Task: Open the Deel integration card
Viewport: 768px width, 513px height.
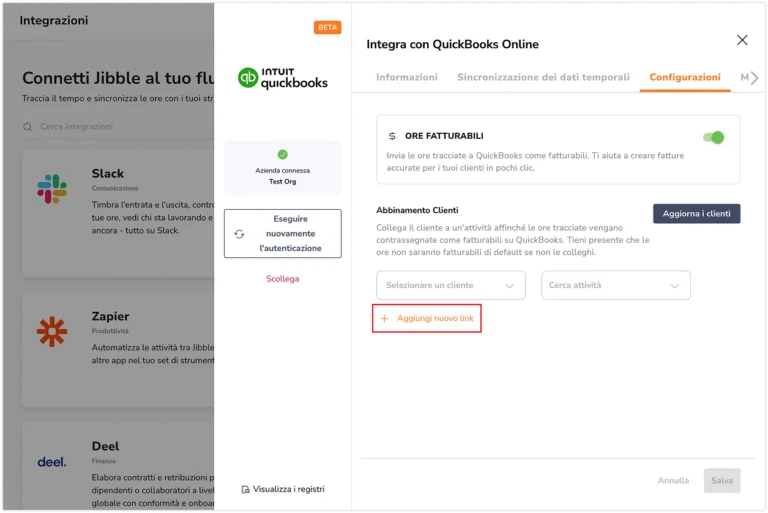Action: (x=118, y=466)
